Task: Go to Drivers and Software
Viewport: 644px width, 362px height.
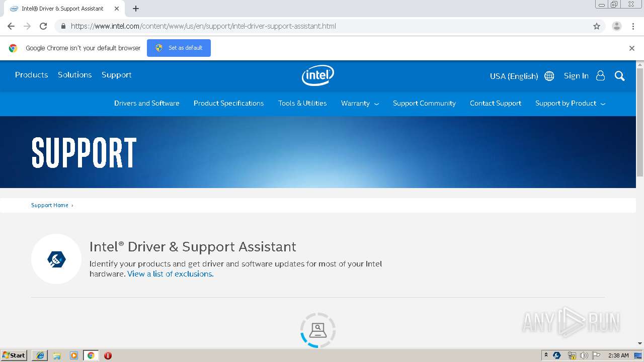Action: [147, 103]
